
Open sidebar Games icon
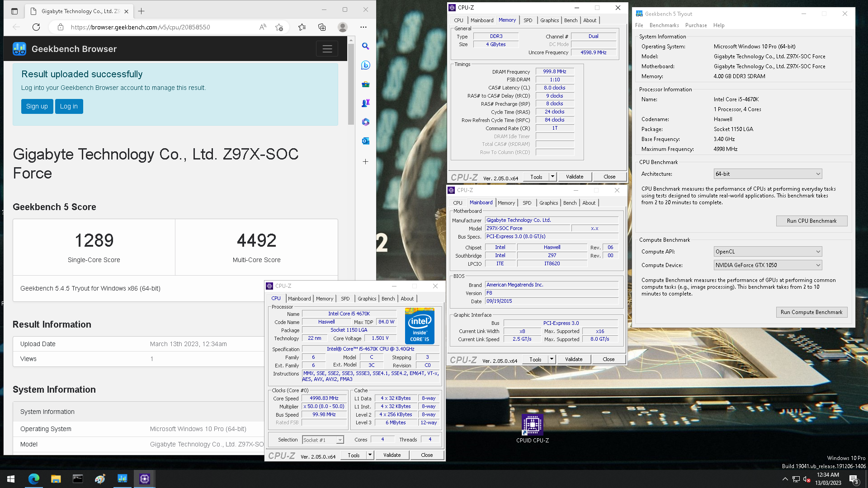(365, 103)
